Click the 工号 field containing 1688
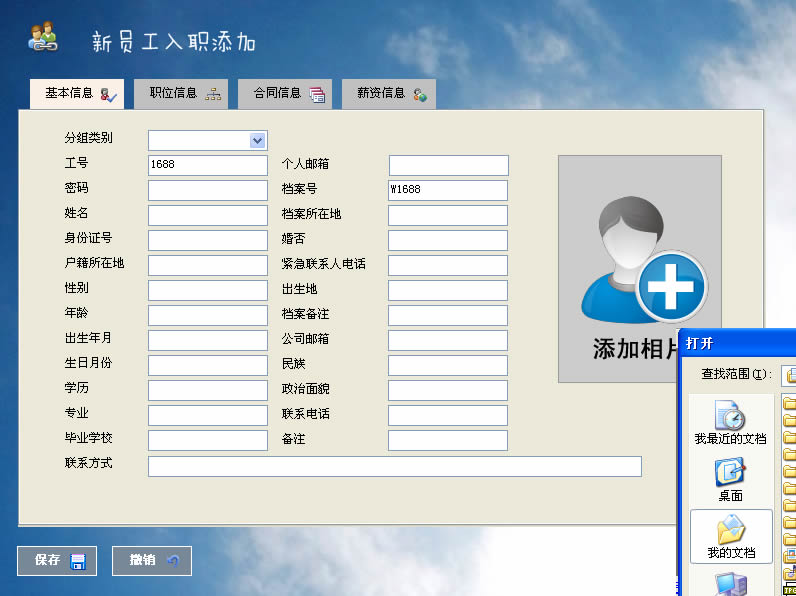 [x=208, y=165]
